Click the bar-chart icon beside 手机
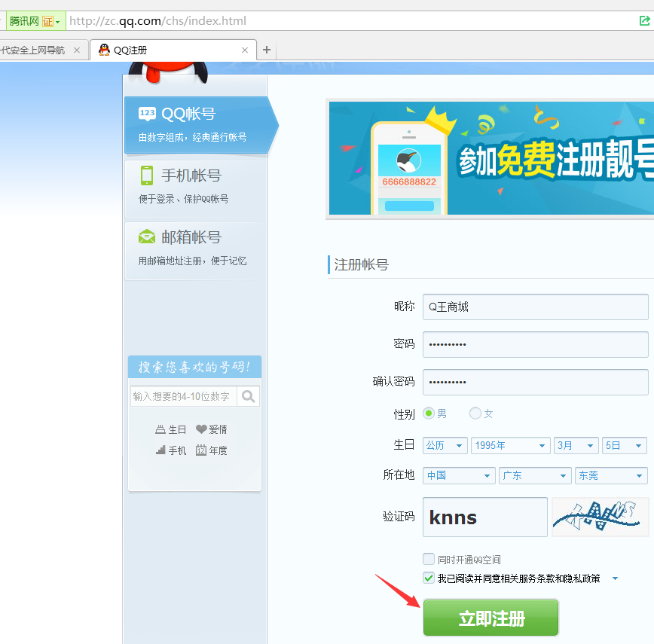 [x=160, y=450]
